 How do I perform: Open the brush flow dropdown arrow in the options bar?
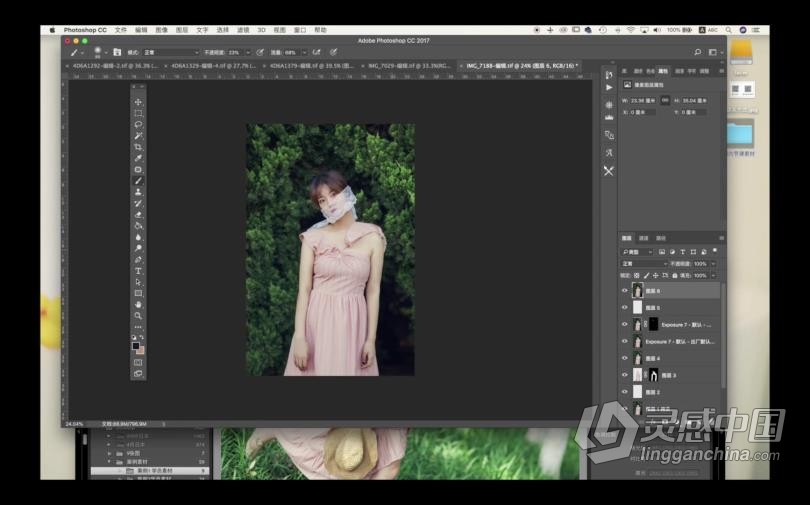(304, 52)
